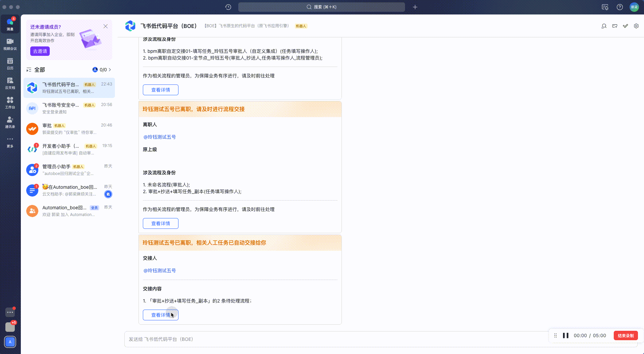Close the invite members banner

(x=106, y=26)
